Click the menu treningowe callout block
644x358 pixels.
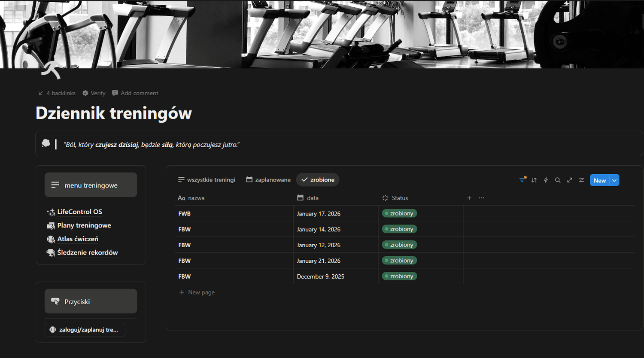pos(91,185)
